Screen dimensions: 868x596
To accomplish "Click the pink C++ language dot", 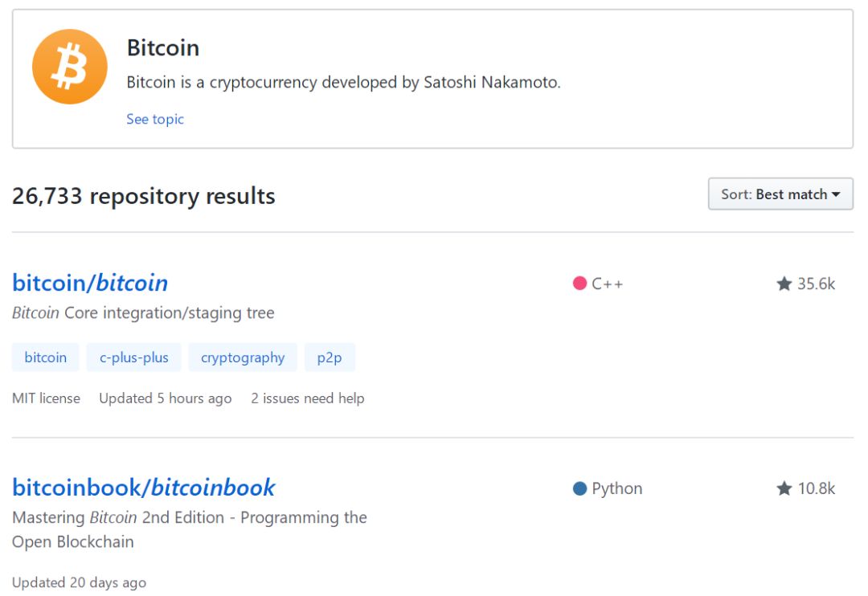I will pyautogui.click(x=579, y=284).
